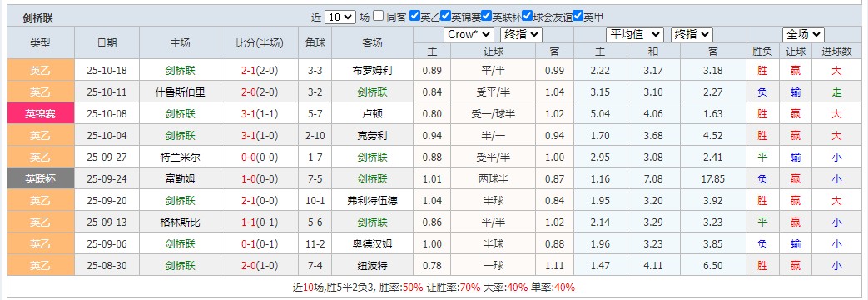
Task: Select the date cell 25-10-18
Action: [x=107, y=71]
